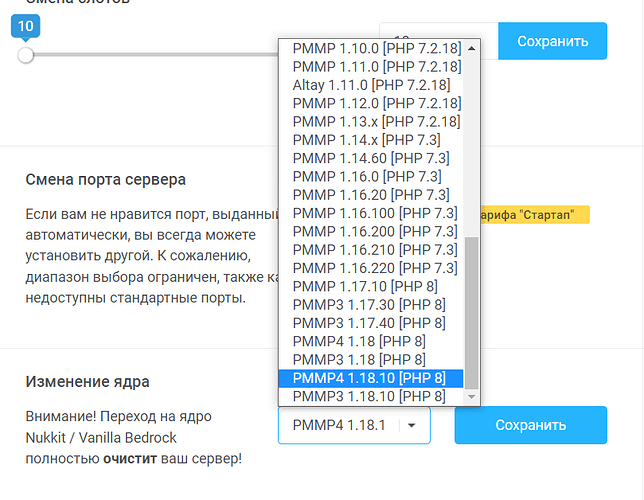Click the core list scrollbar thumb
This screenshot has height=500, width=644.
point(472,310)
